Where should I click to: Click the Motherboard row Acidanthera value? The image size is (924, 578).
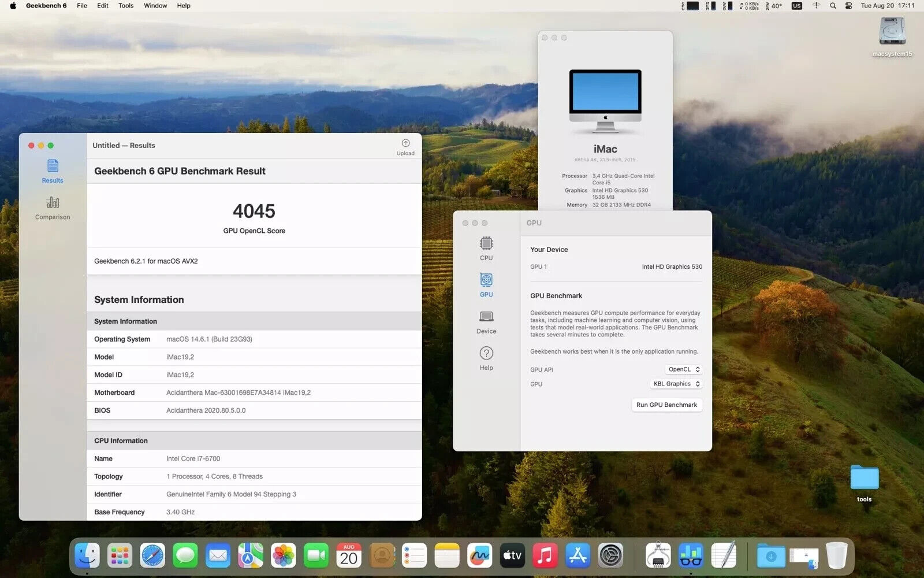pyautogui.click(x=239, y=392)
